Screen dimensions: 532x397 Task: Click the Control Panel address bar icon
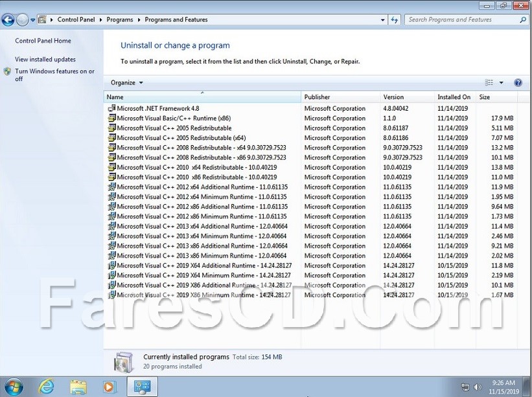point(42,19)
